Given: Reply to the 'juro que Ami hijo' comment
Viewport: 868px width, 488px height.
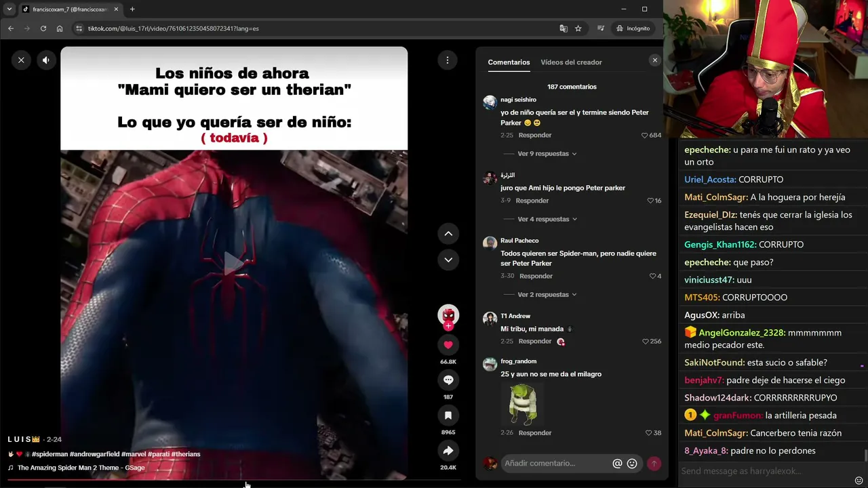Looking at the screenshot, I should (532, 201).
